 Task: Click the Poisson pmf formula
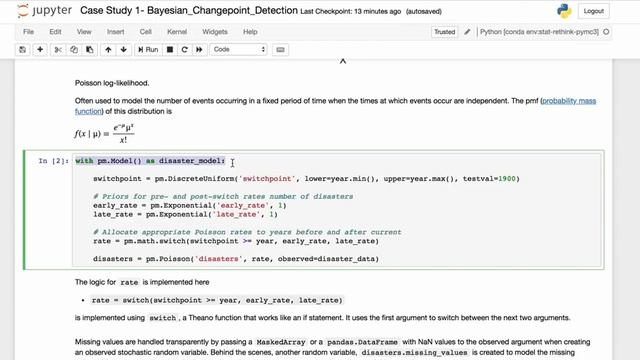[x=104, y=133]
